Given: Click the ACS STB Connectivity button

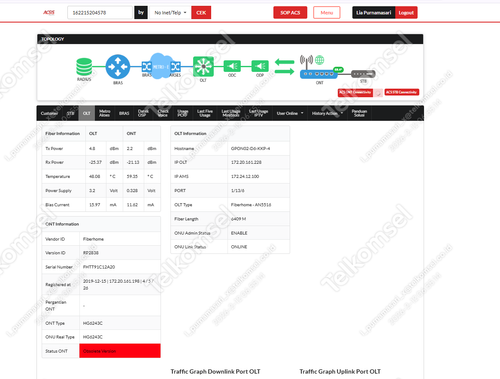Looking at the screenshot, I should [x=402, y=92].
